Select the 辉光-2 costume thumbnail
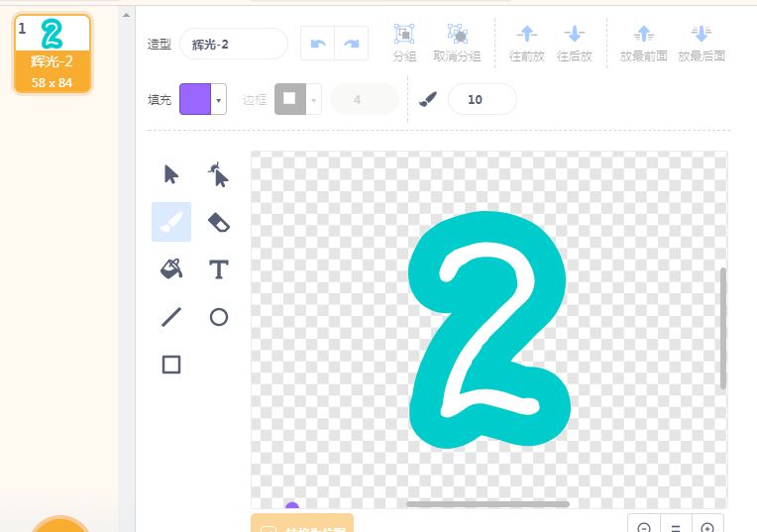 click(53, 53)
